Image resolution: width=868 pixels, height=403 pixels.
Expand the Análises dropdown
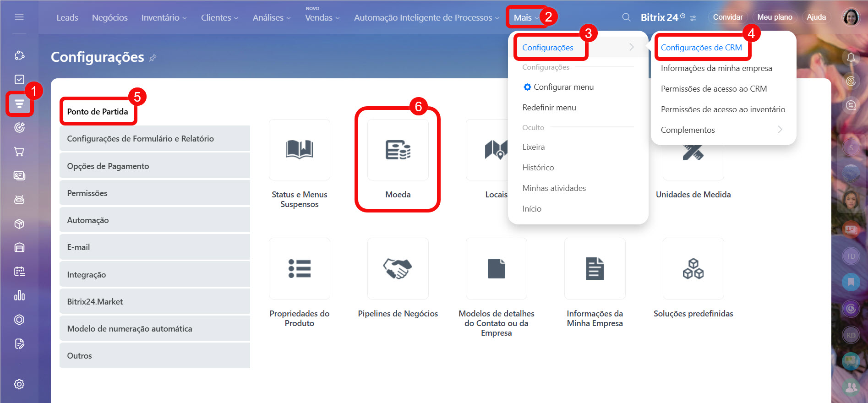pos(272,17)
